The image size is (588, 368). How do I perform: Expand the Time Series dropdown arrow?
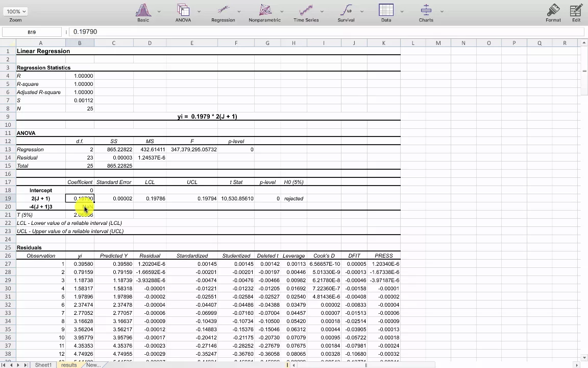pyautogui.click(x=322, y=12)
